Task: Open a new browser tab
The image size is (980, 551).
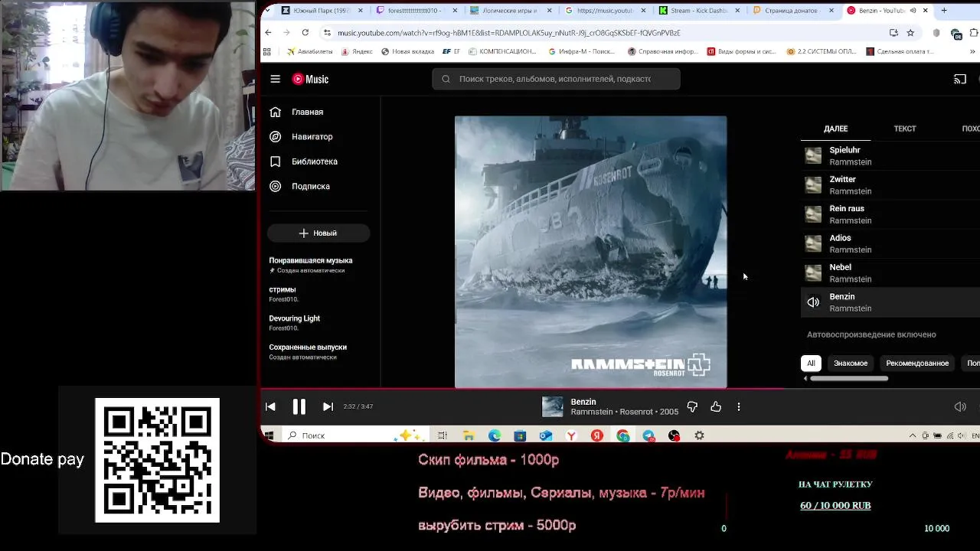Action: point(943,11)
